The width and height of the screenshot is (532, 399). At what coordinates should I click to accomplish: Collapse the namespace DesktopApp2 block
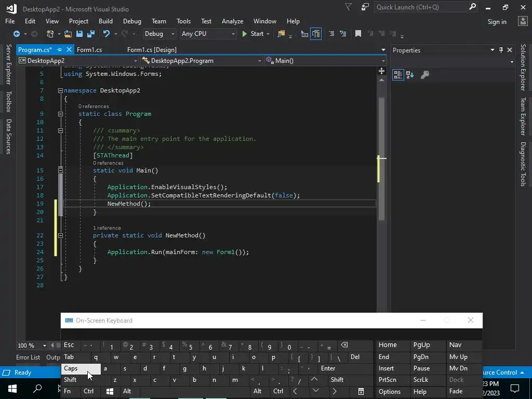coord(60,90)
